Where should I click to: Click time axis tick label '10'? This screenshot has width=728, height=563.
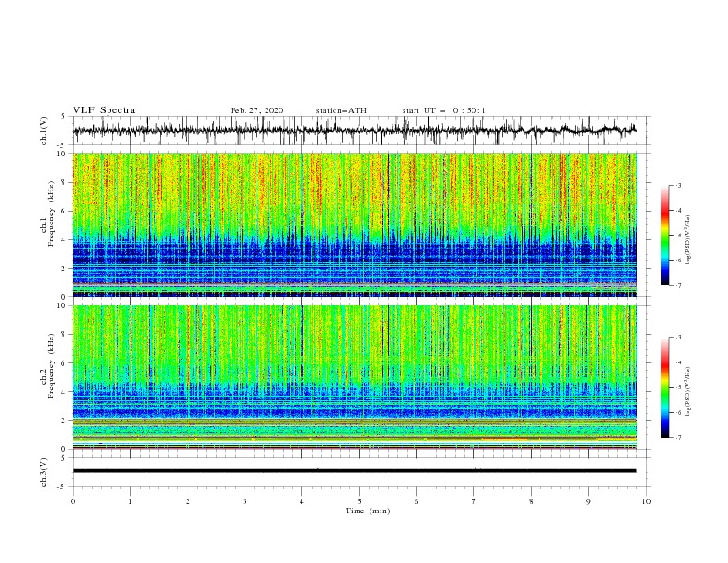pos(646,501)
